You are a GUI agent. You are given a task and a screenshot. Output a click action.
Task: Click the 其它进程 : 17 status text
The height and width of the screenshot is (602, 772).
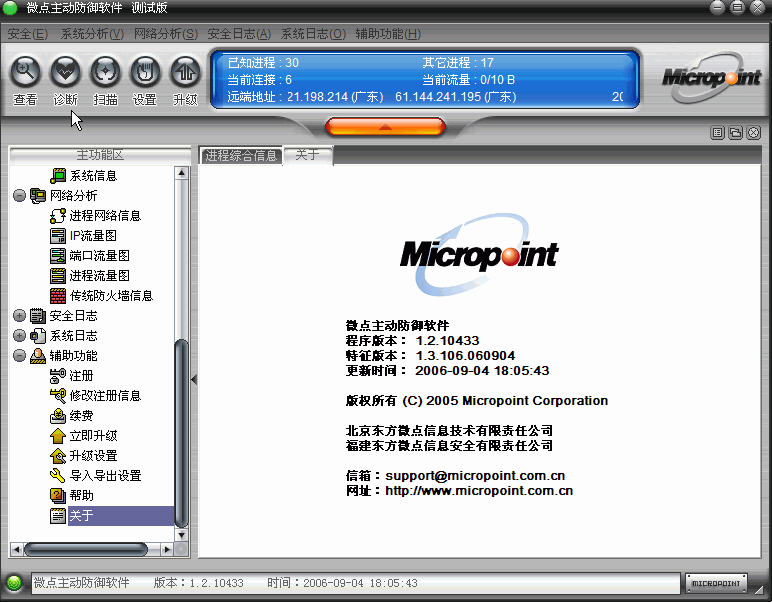pyautogui.click(x=458, y=63)
